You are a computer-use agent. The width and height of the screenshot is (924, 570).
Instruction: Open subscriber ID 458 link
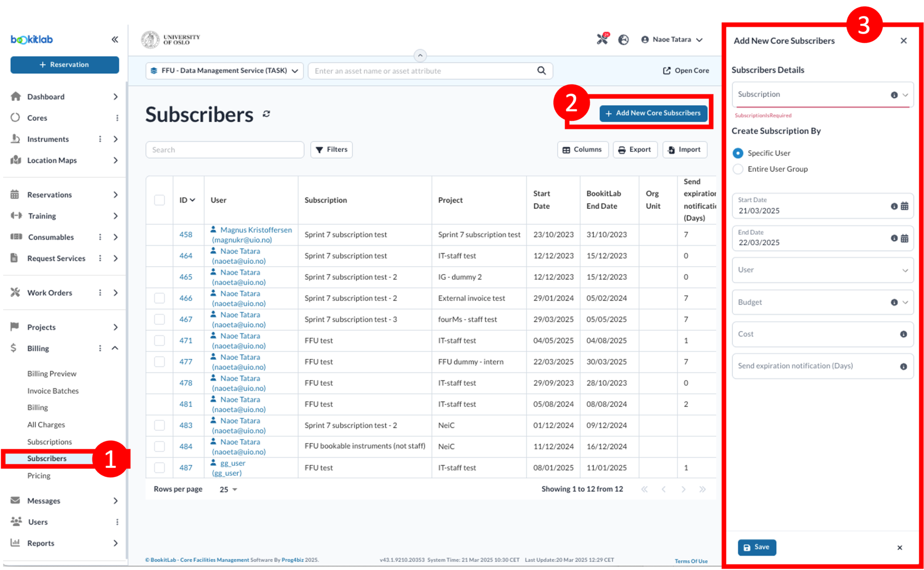186,234
